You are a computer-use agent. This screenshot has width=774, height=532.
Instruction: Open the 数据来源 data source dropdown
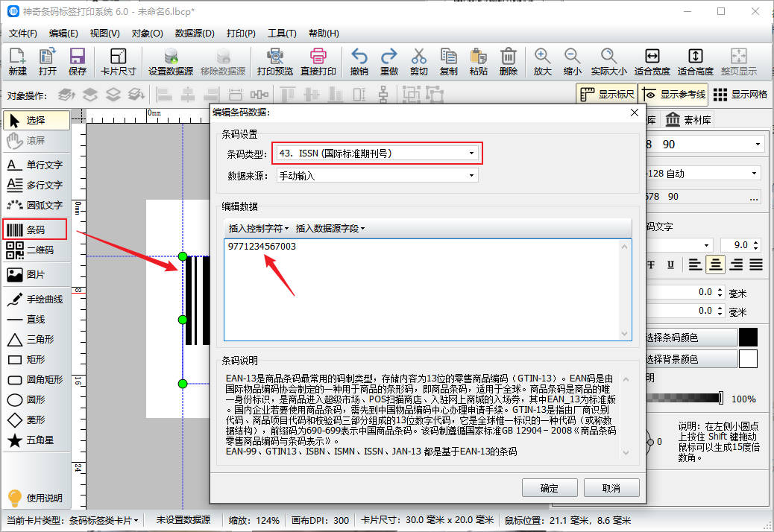tap(377, 176)
